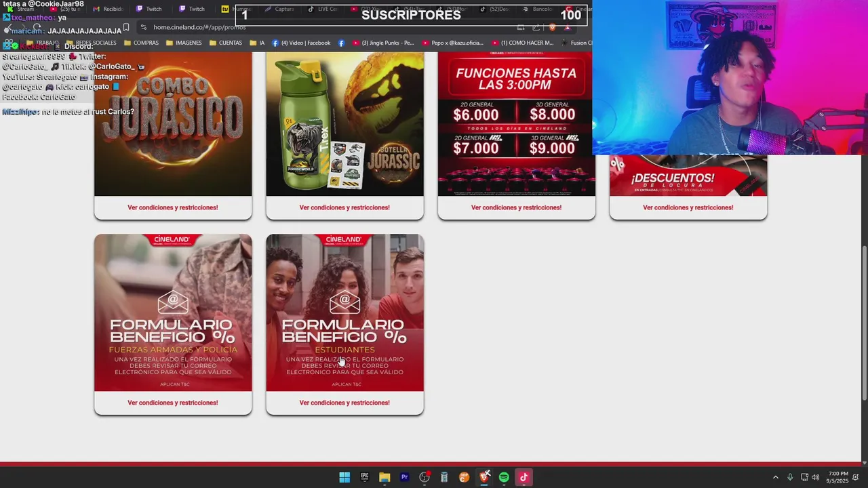Launch Epic Games from the taskbar
Image resolution: width=868 pixels, height=488 pixels.
pyautogui.click(x=365, y=477)
